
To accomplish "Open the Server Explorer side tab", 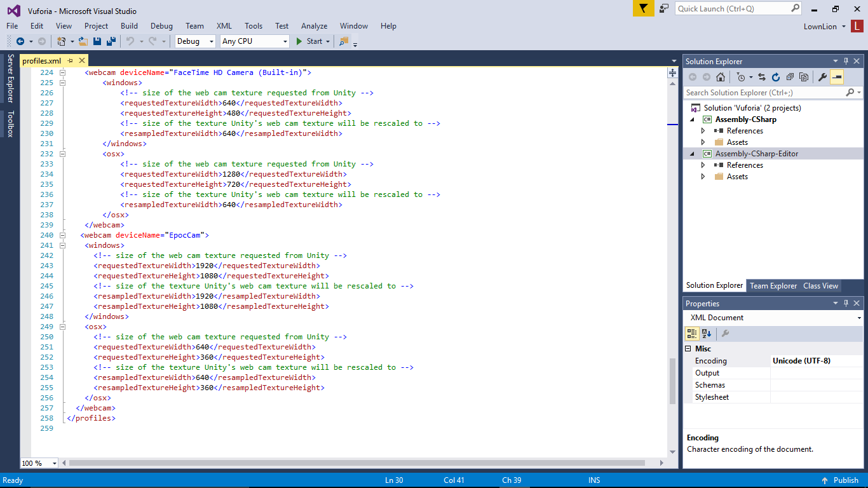I will click(10, 78).
